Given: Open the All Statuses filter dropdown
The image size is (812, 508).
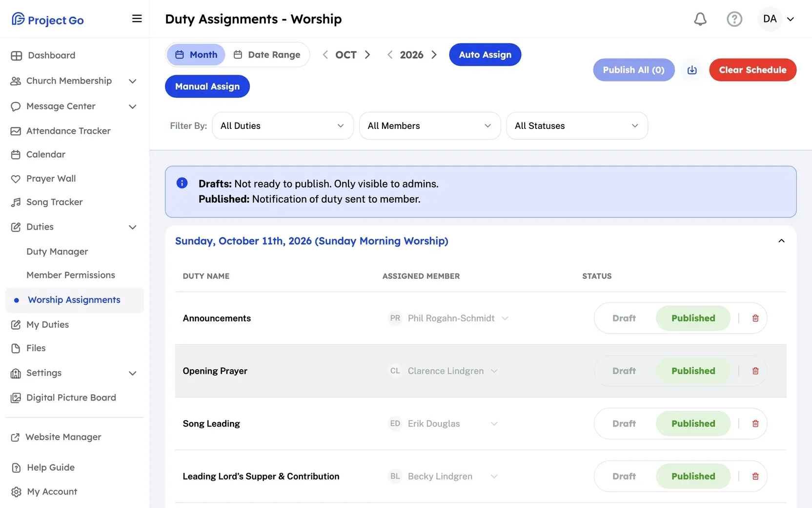Looking at the screenshot, I should [x=577, y=126].
